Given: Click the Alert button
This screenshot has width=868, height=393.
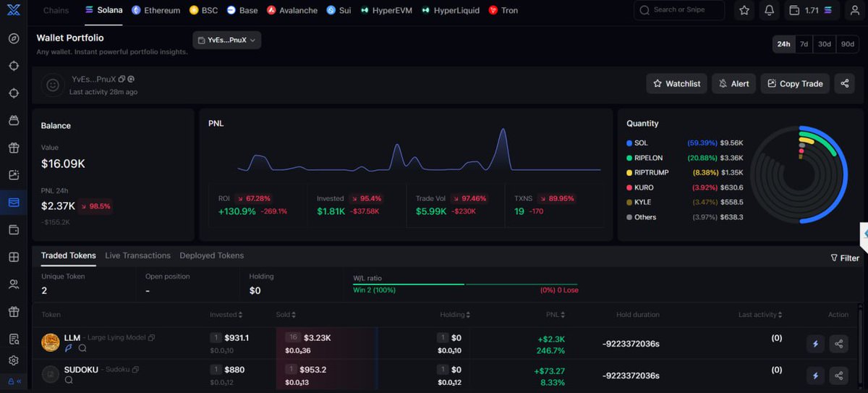Looking at the screenshot, I should click(x=733, y=83).
